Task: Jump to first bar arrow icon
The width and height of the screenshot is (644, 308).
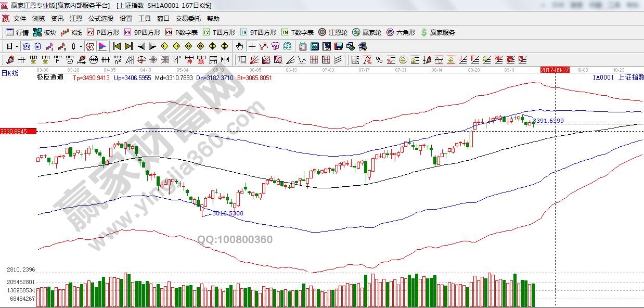Action: point(117,46)
